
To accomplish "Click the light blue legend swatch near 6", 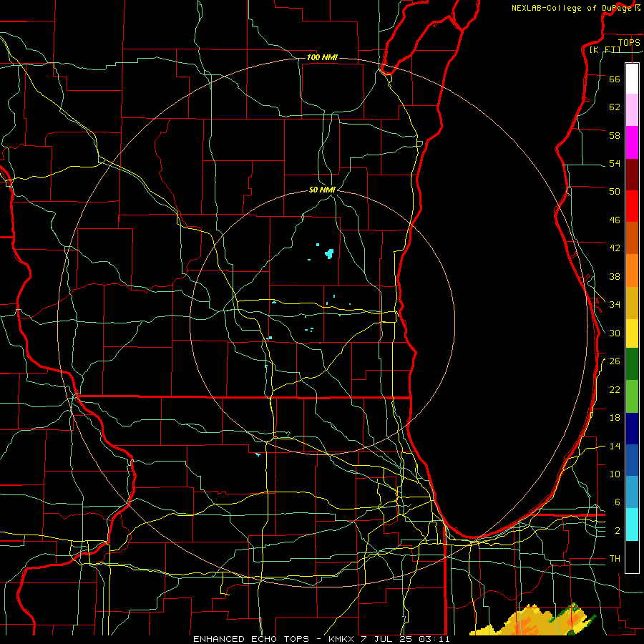I will point(632,492).
